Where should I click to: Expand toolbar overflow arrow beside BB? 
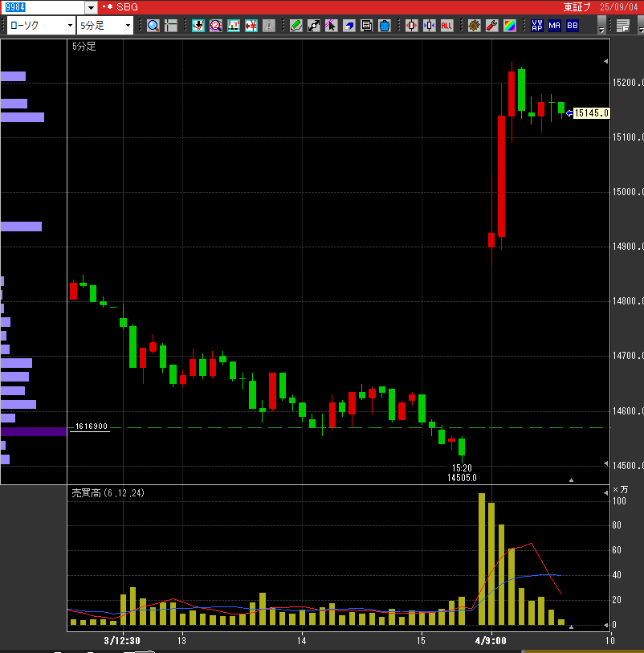(x=601, y=26)
